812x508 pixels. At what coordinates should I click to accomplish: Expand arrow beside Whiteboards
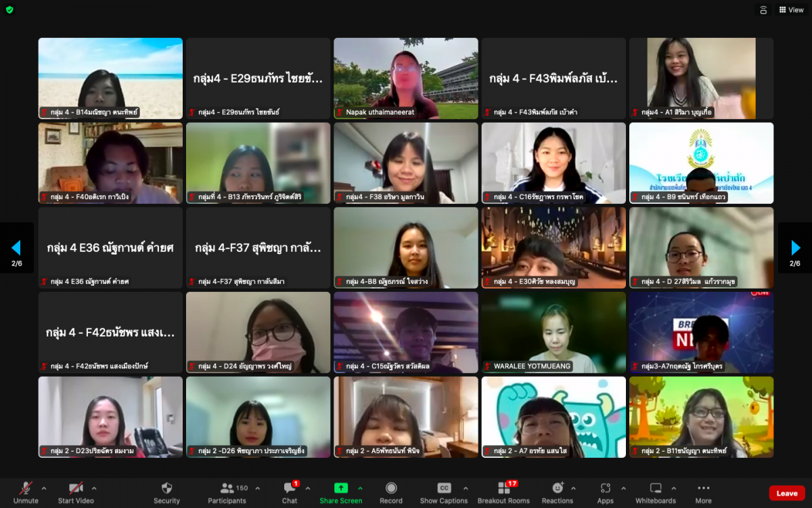673,488
